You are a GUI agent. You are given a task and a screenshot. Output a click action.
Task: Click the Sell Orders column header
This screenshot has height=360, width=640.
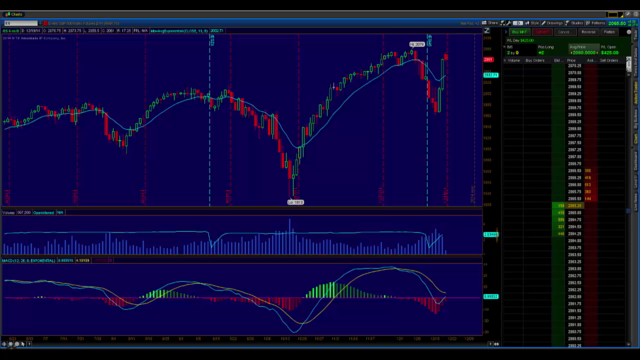609,60
